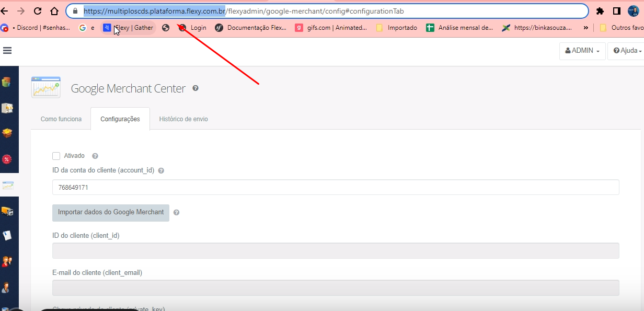Viewport: 644px width, 311px height.
Task: Click the red percent promotions sidebar icon
Action: coord(7,159)
